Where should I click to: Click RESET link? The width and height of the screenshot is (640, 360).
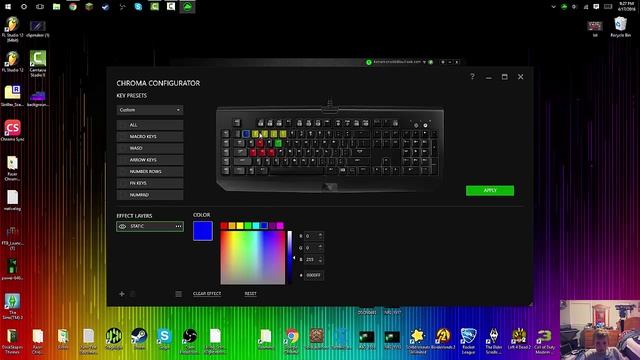pos(251,293)
